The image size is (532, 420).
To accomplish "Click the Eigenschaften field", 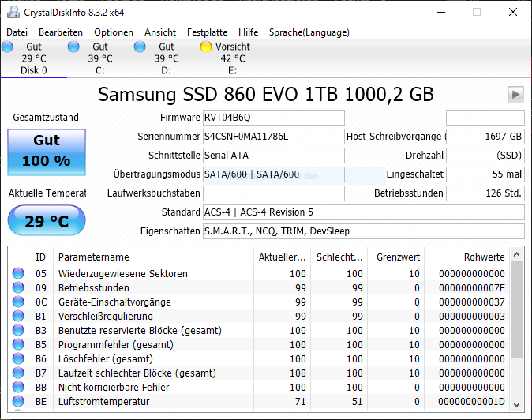I will pyautogui.click(x=364, y=231).
